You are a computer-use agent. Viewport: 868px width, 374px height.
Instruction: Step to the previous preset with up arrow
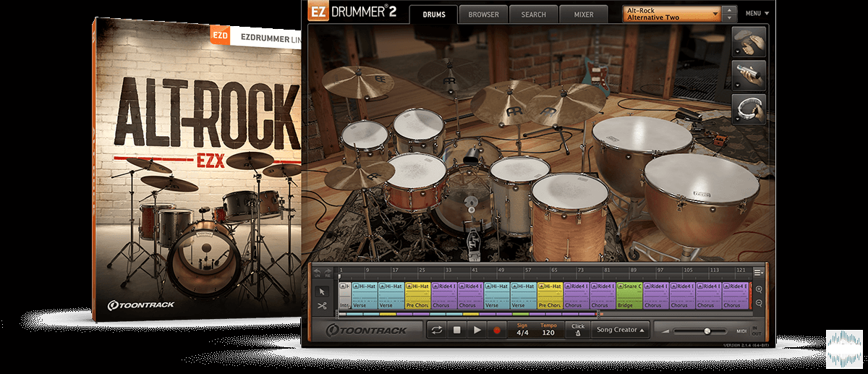click(731, 9)
